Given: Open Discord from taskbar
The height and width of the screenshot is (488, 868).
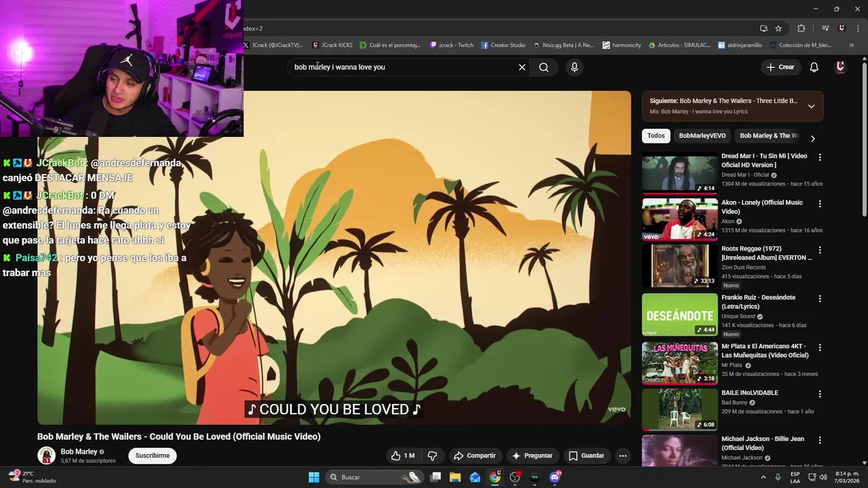Looking at the screenshot, I should pyautogui.click(x=555, y=477).
